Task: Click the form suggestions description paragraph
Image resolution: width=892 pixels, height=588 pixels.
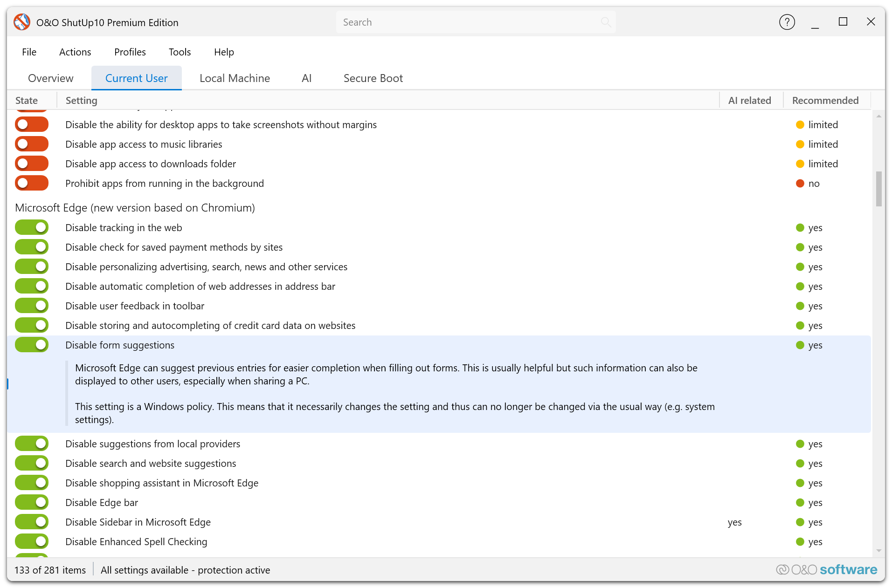Action: point(386,375)
